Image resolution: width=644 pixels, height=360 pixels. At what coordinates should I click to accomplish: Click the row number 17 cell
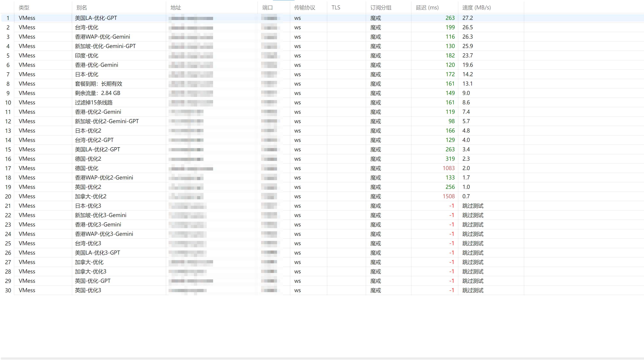tap(8, 168)
